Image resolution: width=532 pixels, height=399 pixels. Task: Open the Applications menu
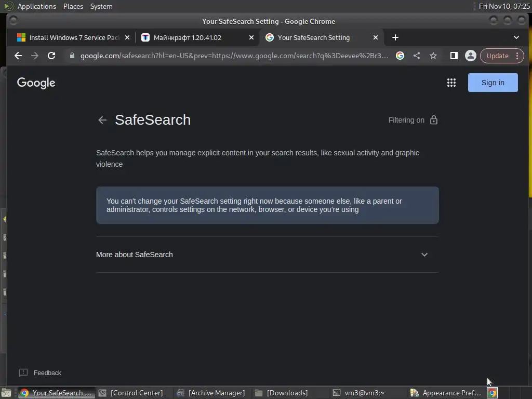pyautogui.click(x=37, y=6)
